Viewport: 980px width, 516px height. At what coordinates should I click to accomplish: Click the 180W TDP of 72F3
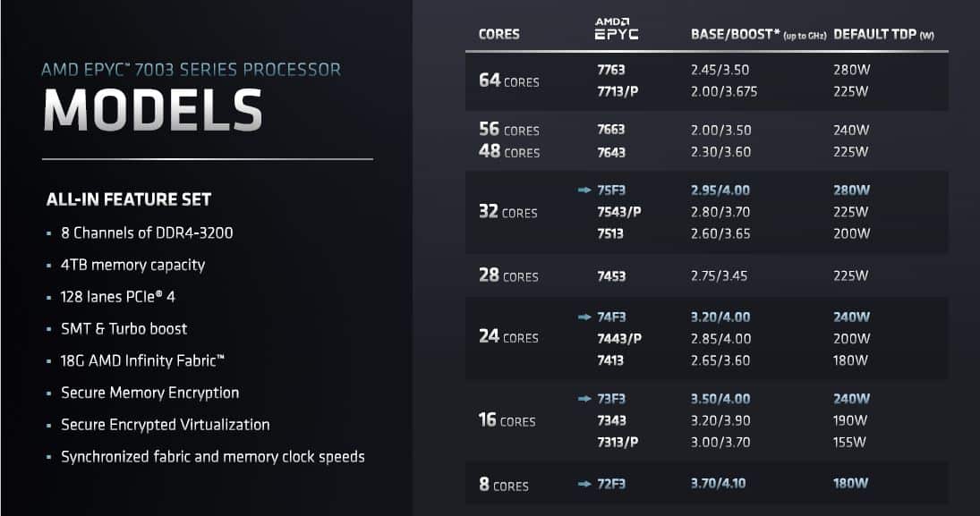click(x=850, y=483)
